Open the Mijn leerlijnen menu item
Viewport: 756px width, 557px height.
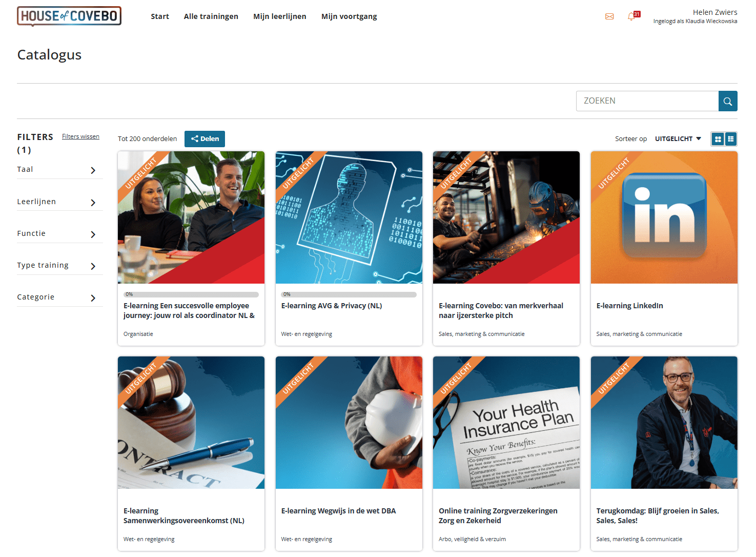pyautogui.click(x=279, y=16)
